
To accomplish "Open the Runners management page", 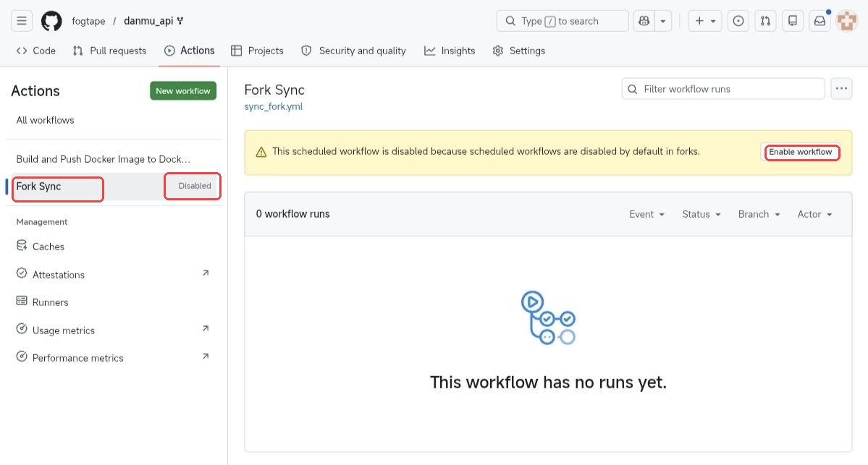I will [x=51, y=302].
